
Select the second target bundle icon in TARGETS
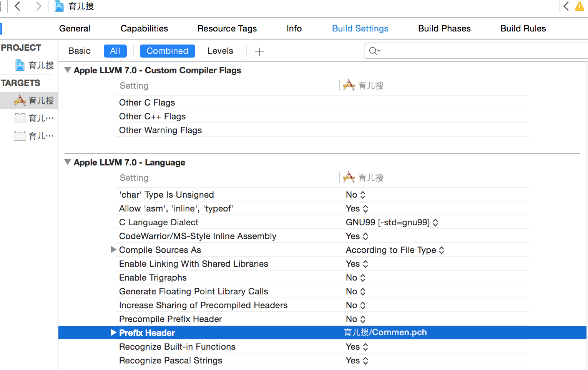pyautogui.click(x=20, y=118)
